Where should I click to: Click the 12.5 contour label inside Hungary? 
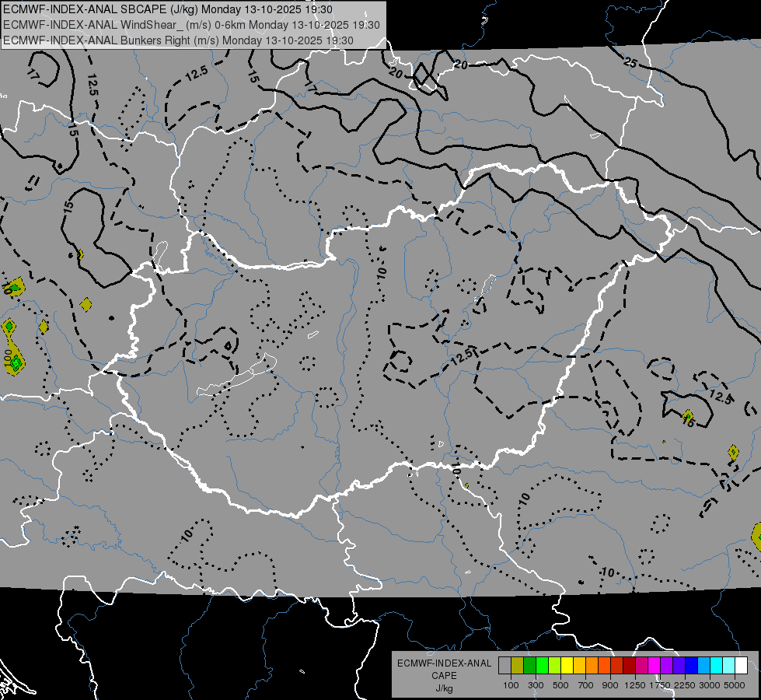pyautogui.click(x=462, y=356)
